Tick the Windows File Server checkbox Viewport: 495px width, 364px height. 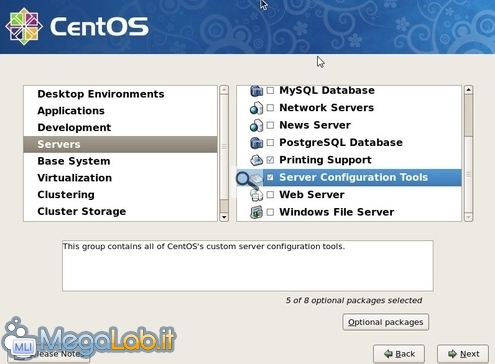270,212
